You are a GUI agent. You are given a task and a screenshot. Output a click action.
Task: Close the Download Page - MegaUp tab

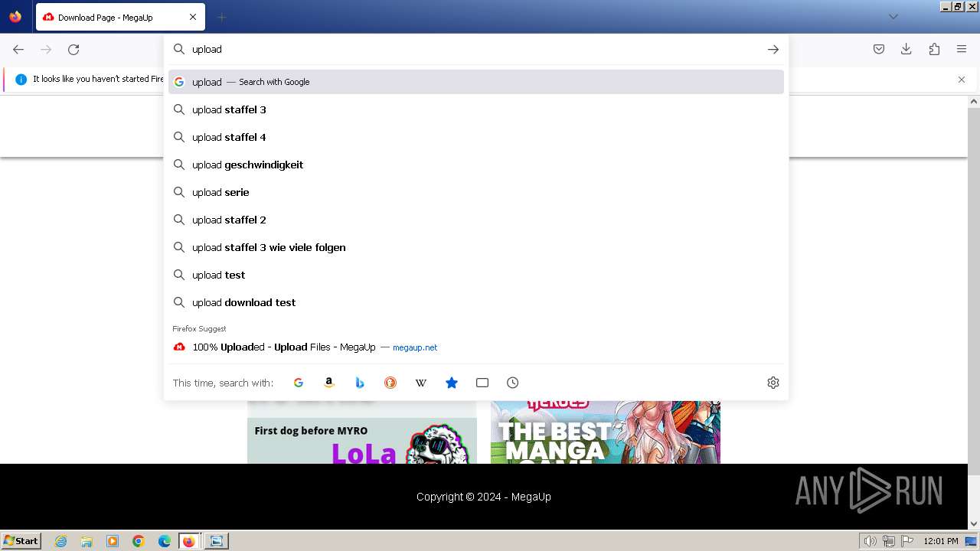pos(193,17)
